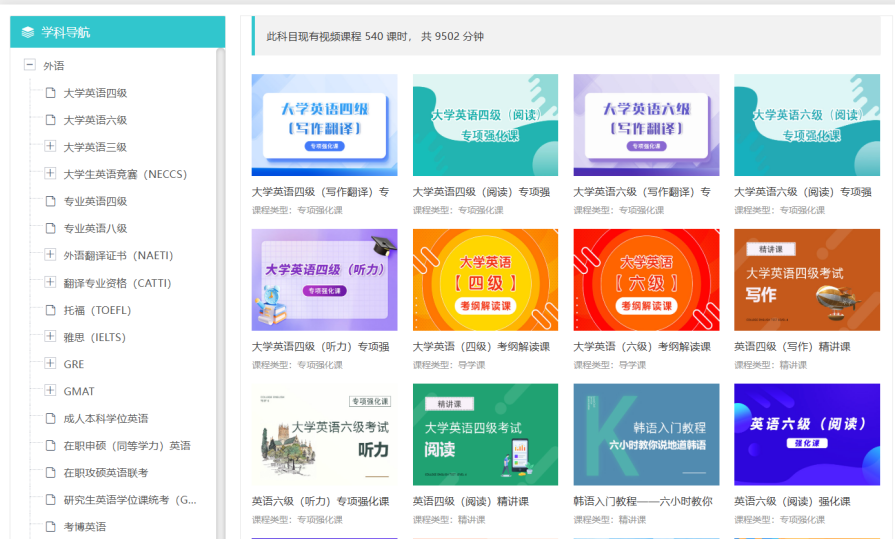Expand 大学生英语竞赛（NECCS） node
This screenshot has height=539, width=895.
[50, 173]
